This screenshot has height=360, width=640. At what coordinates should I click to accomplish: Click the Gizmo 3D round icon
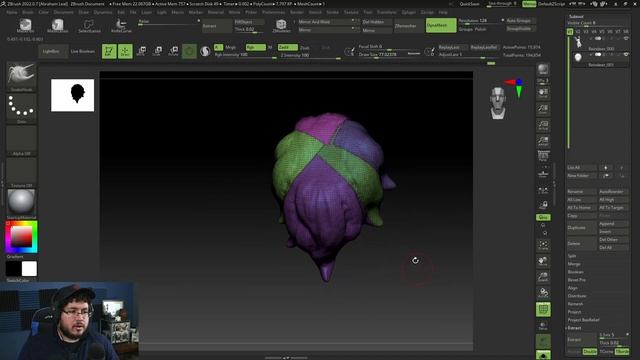[189, 51]
